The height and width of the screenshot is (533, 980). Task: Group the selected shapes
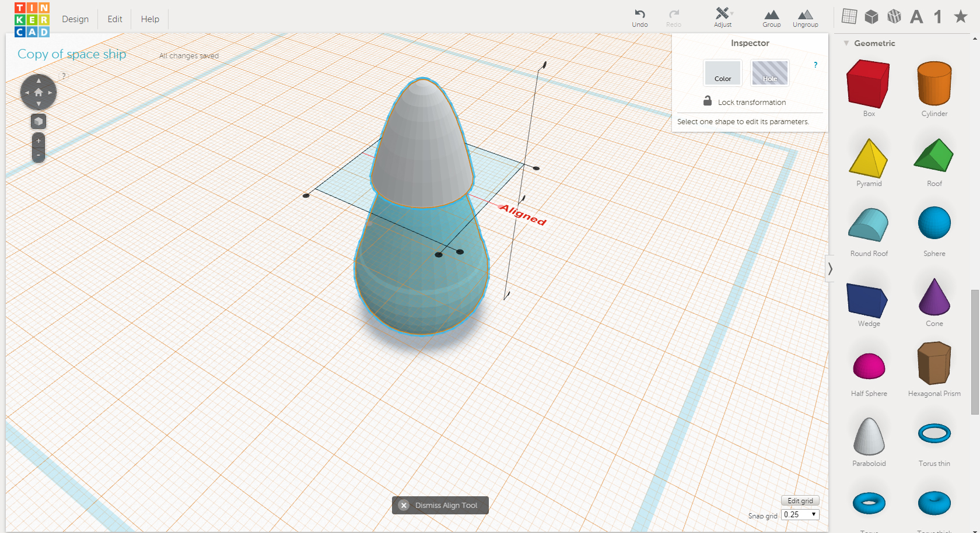coord(772,17)
